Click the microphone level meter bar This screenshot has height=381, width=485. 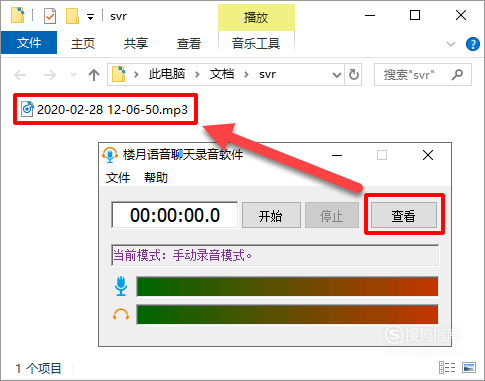[287, 286]
